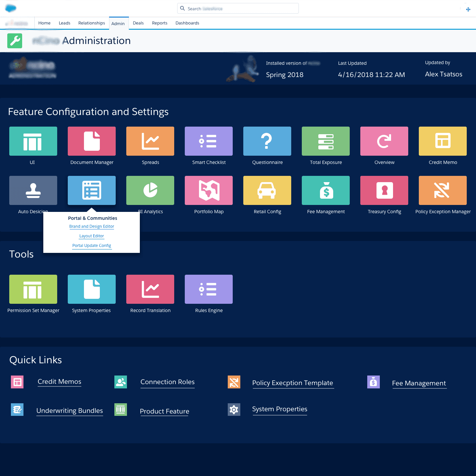476x476 pixels.
Task: Open the UI configuration tile
Action: 33,141
